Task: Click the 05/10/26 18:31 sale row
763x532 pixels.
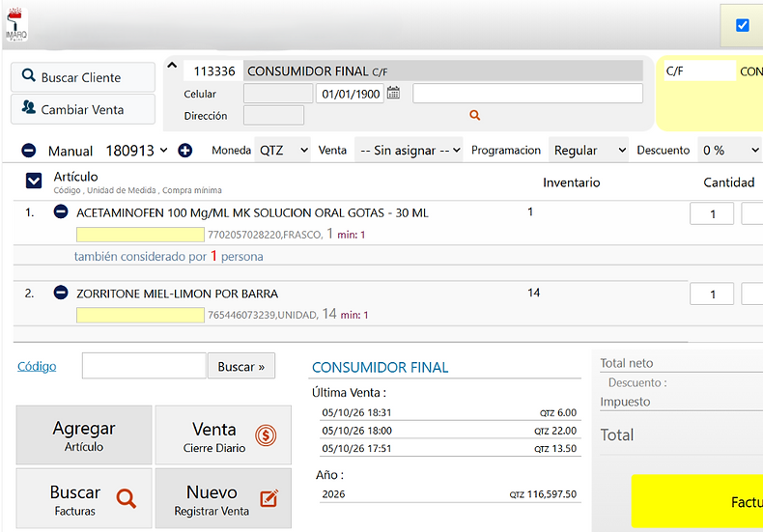Action: (x=449, y=412)
